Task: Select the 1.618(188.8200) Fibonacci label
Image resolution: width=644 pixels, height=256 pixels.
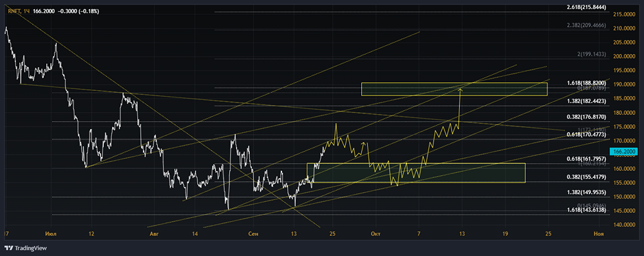Action: click(x=586, y=83)
